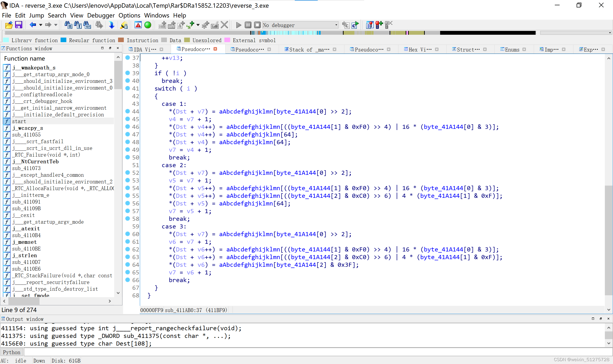This screenshot has width=613, height=364.
Task: Close the active Pseudocode tab
Action: pyautogui.click(x=215, y=49)
